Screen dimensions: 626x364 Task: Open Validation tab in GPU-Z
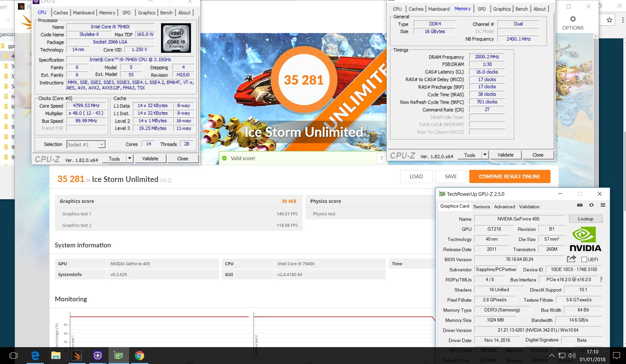click(x=529, y=207)
